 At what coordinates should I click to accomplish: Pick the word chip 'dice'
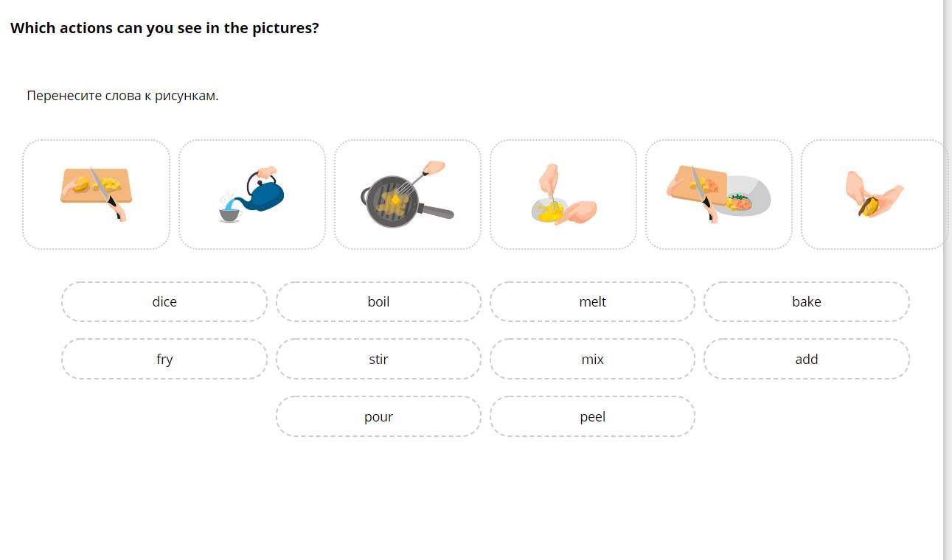164,302
